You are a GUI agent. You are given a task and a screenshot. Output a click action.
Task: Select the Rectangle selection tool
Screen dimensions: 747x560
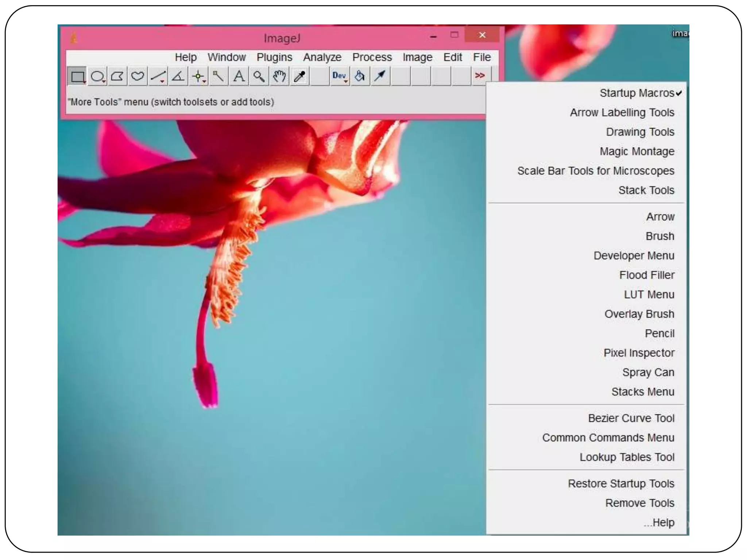click(x=77, y=76)
